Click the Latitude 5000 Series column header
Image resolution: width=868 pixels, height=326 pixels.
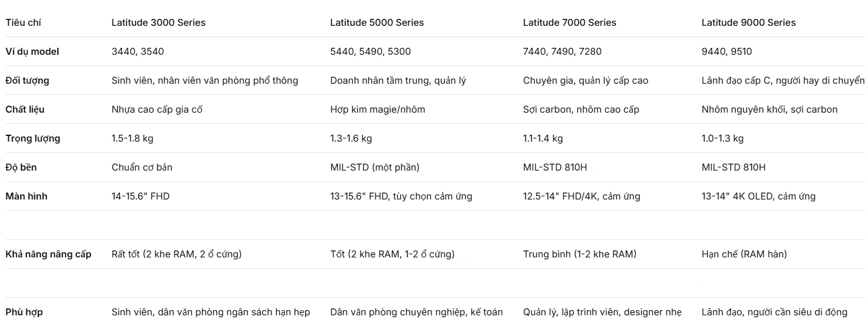pos(377,23)
